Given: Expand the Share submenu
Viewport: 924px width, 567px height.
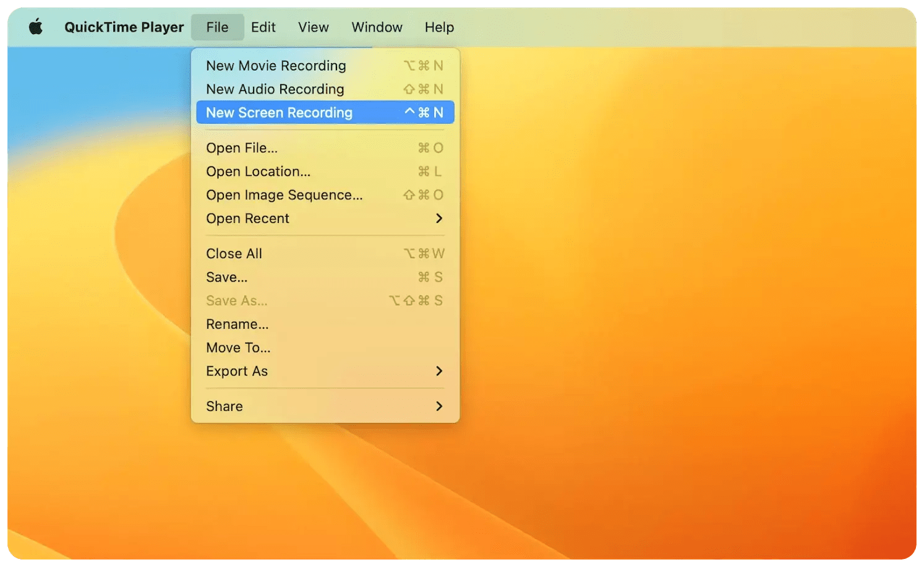Looking at the screenshot, I should tap(224, 406).
